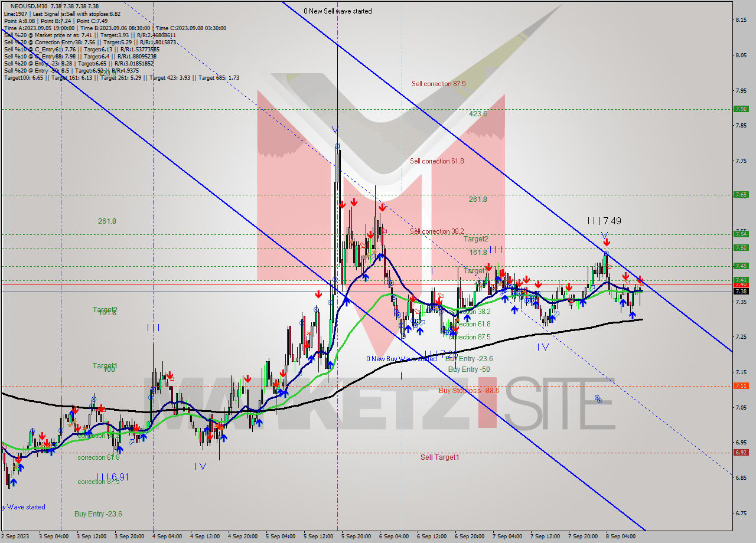Click the '4 Sep 04:00' time axis label
Viewport: 756px width, 543px height.
tap(168, 537)
